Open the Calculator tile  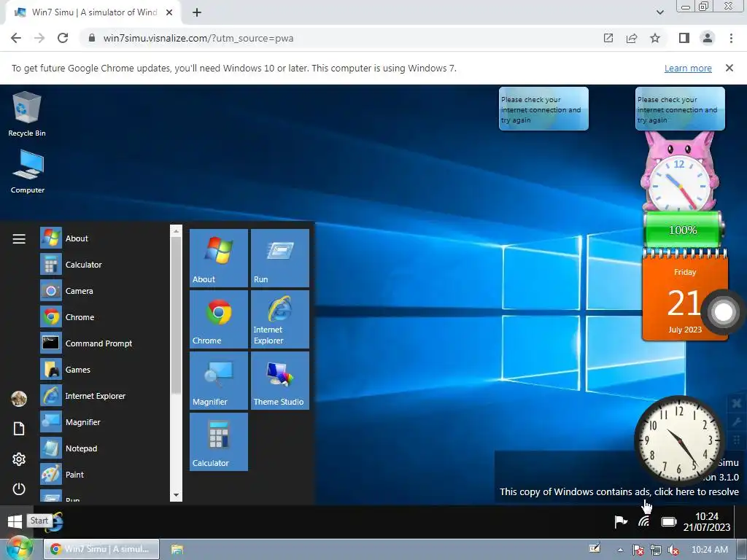point(219,442)
